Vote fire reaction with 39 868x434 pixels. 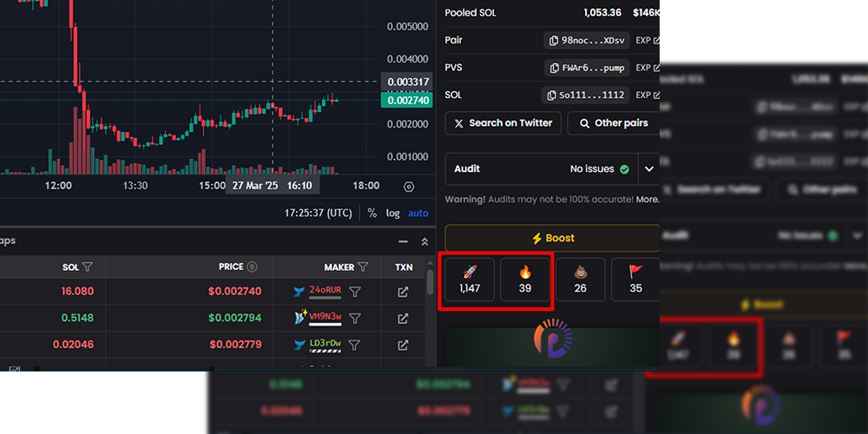(525, 279)
